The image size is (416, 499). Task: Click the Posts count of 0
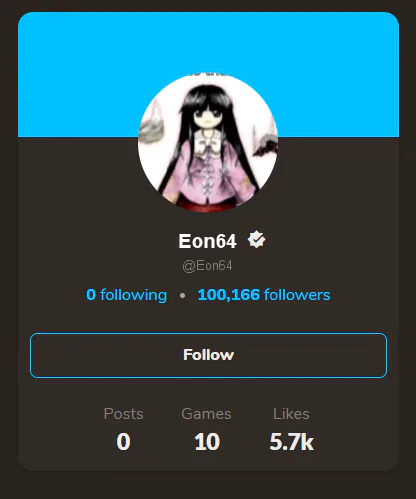pyautogui.click(x=123, y=442)
